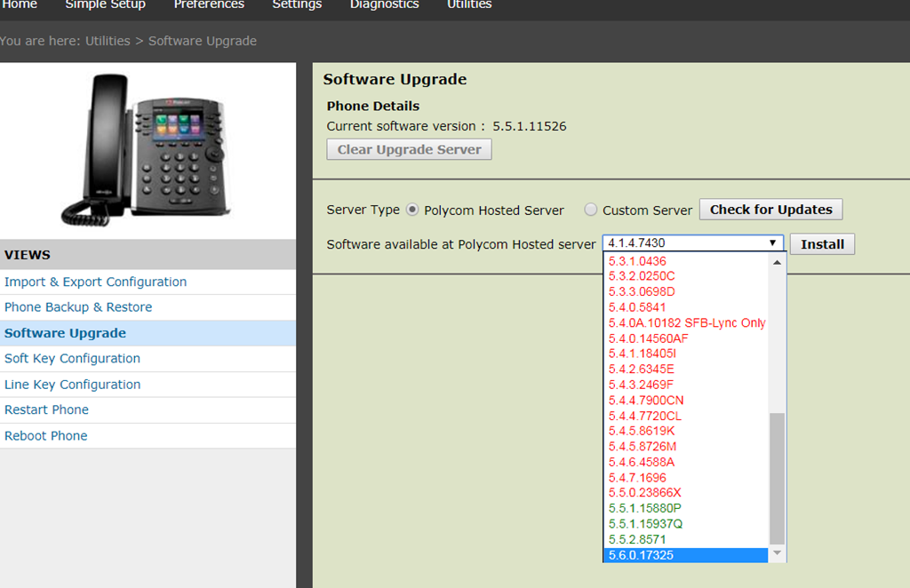Open Import & Export Configuration view
Image resolution: width=910 pixels, height=588 pixels.
tap(95, 282)
